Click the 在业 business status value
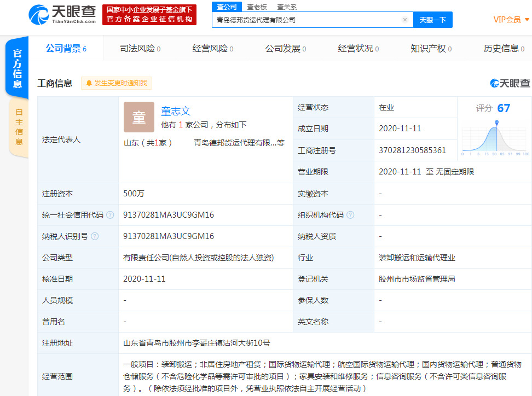532x396 pixels. pos(386,107)
